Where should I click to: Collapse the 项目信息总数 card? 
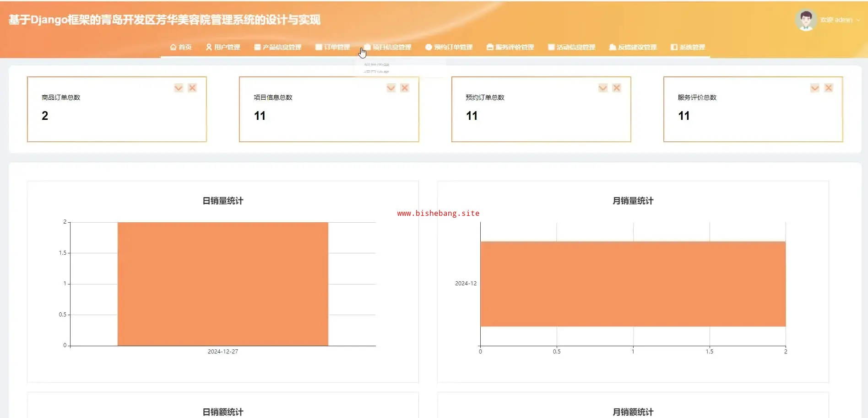(x=391, y=88)
